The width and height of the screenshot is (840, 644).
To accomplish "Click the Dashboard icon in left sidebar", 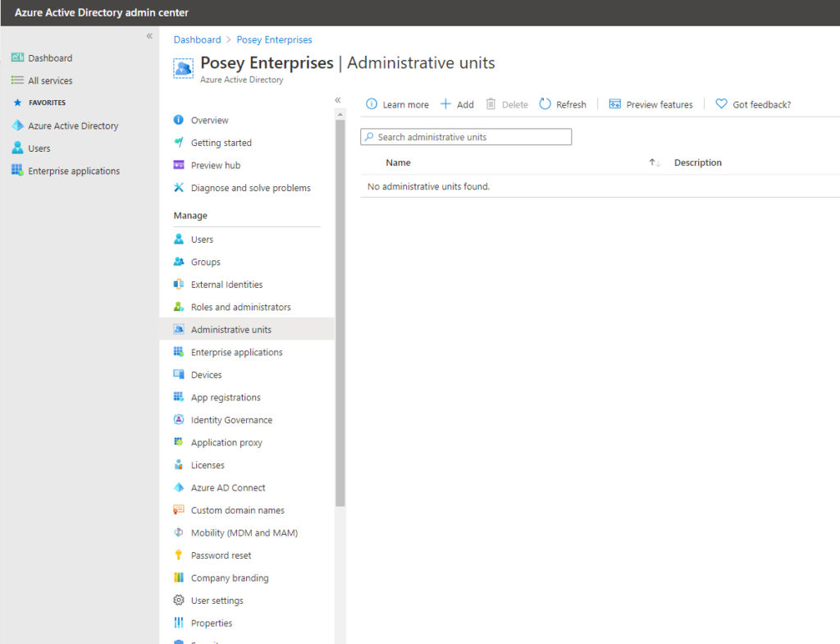I will 17,57.
